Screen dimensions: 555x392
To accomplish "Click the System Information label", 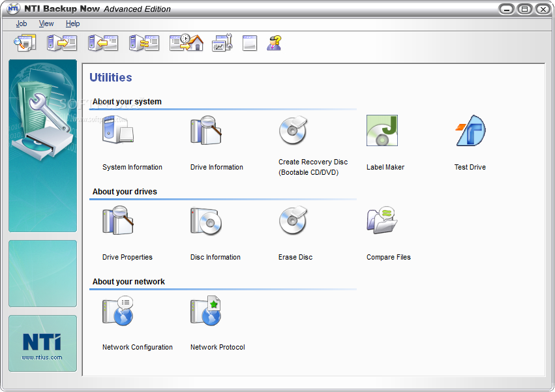I will tap(132, 167).
